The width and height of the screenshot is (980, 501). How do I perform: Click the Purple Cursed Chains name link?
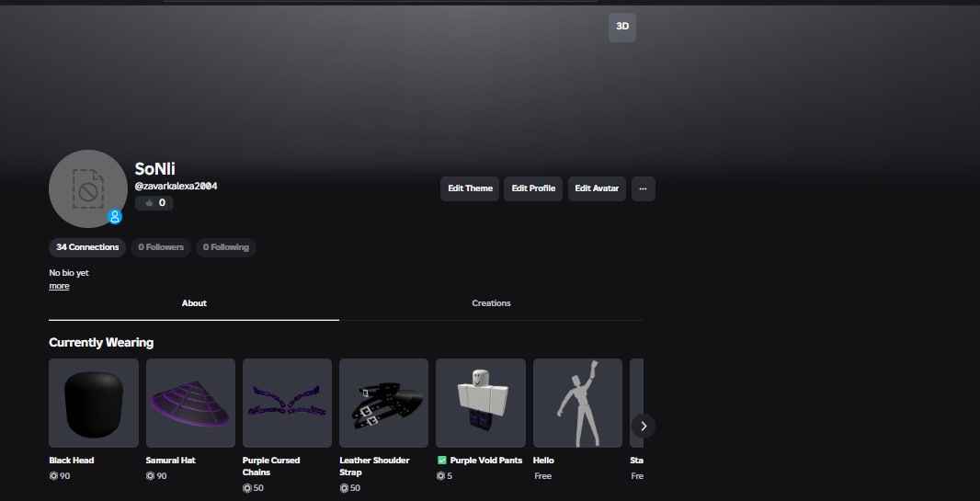[271, 467]
